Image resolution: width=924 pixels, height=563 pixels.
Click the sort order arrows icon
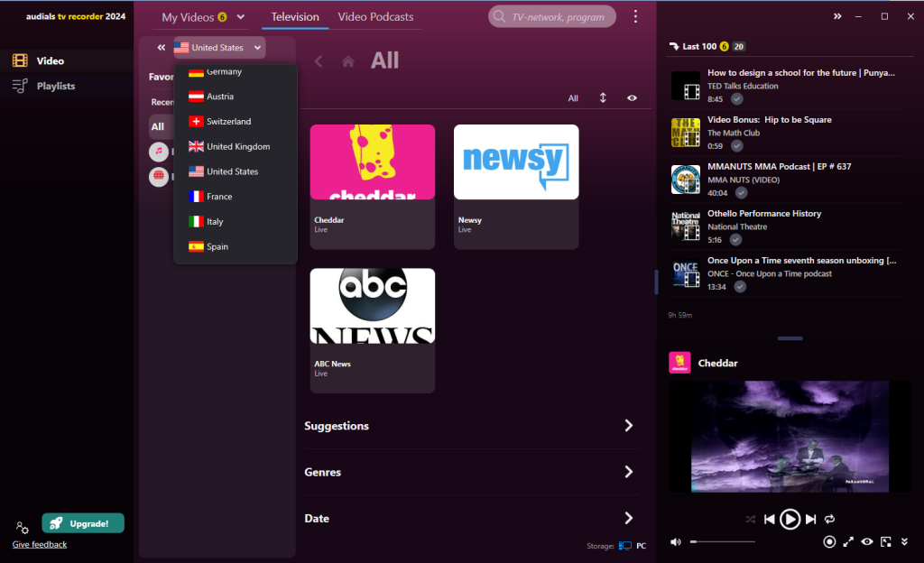[x=603, y=97]
